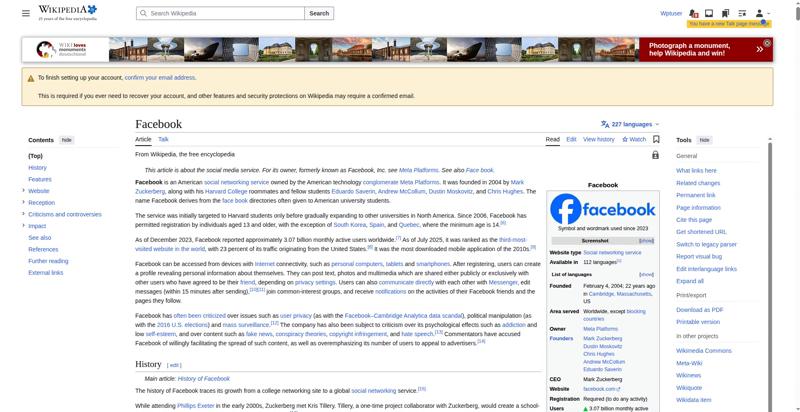Click Download as PDF
Screen dimensions: 800x412
point(700,310)
